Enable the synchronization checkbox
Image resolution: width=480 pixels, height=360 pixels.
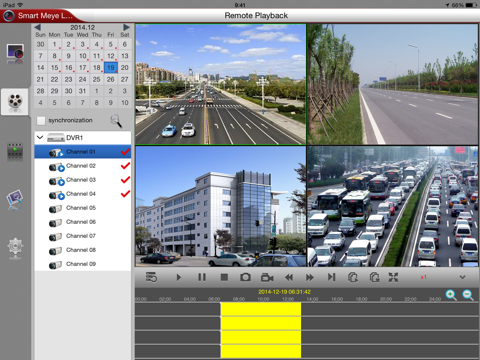click(x=41, y=121)
